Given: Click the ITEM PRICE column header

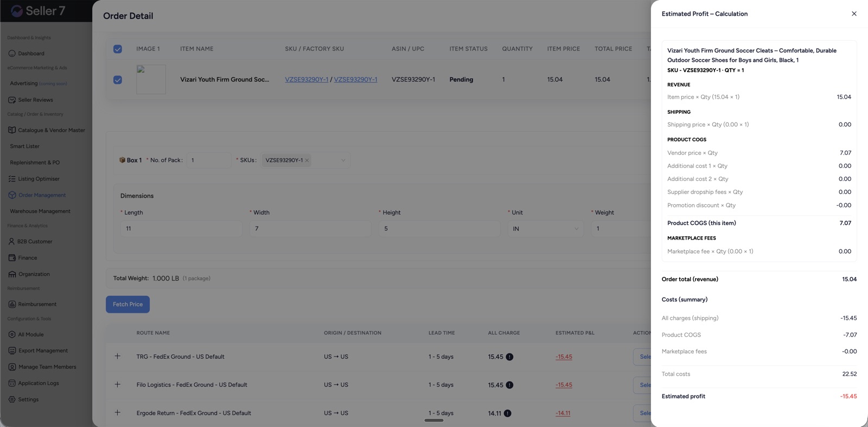Looking at the screenshot, I should coord(564,49).
